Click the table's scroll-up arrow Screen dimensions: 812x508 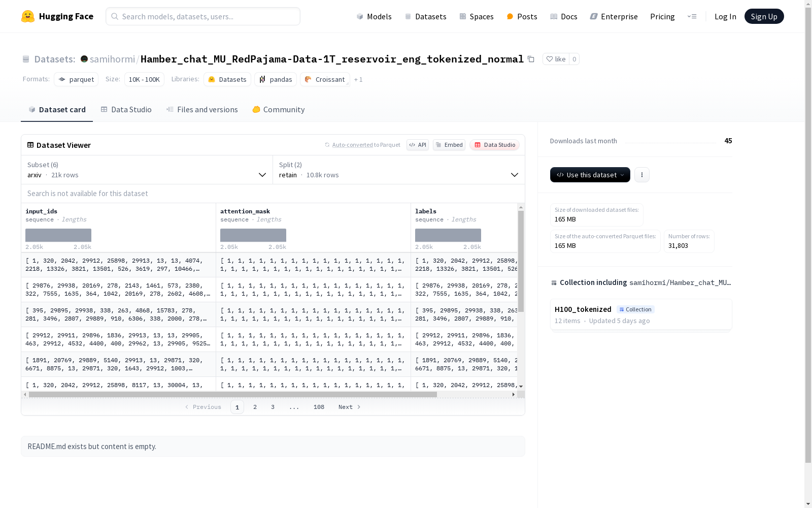pyautogui.click(x=521, y=207)
